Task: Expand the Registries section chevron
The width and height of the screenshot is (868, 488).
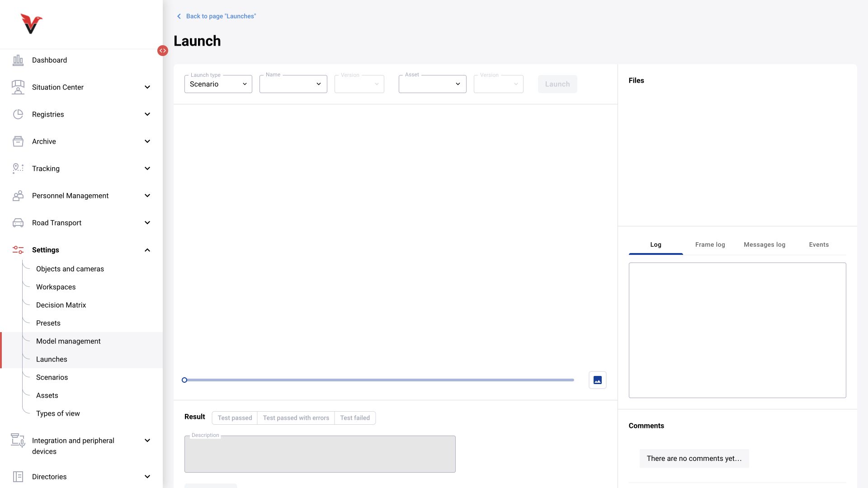Action: pos(147,114)
